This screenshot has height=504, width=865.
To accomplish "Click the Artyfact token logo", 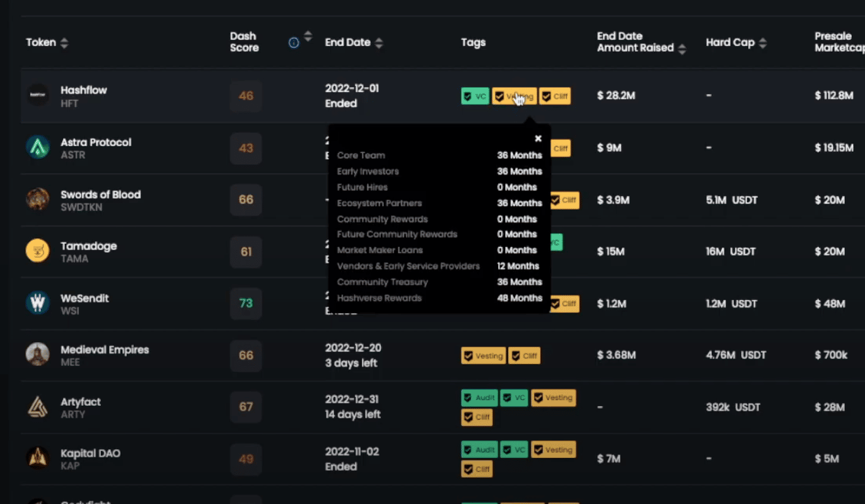I will [38, 406].
